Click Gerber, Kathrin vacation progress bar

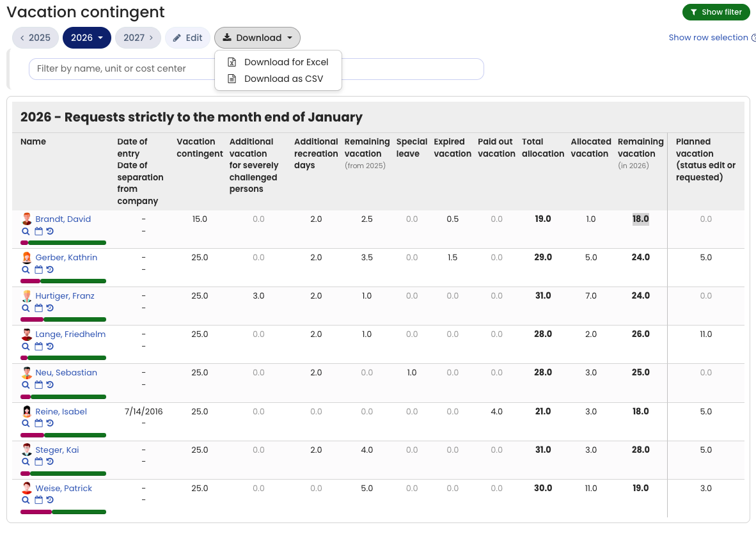[63, 281]
